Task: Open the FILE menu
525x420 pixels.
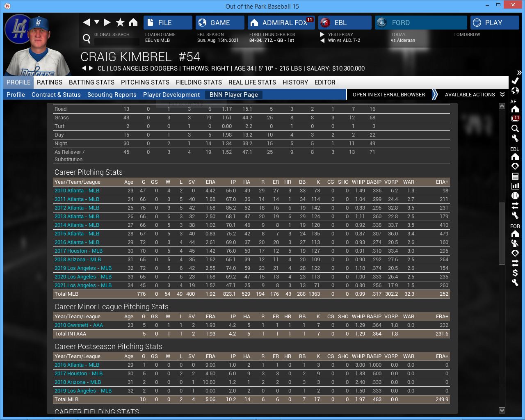Action: pos(168,23)
